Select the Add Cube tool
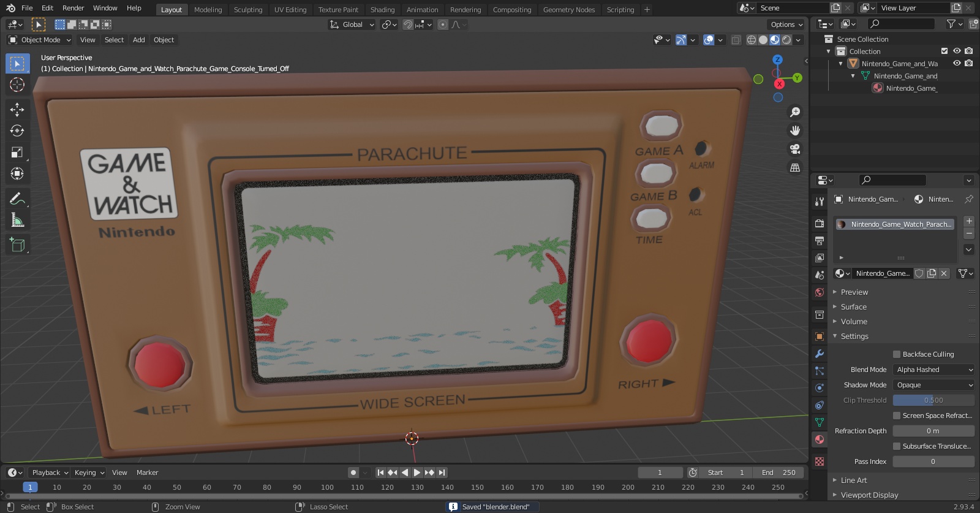 coord(17,245)
